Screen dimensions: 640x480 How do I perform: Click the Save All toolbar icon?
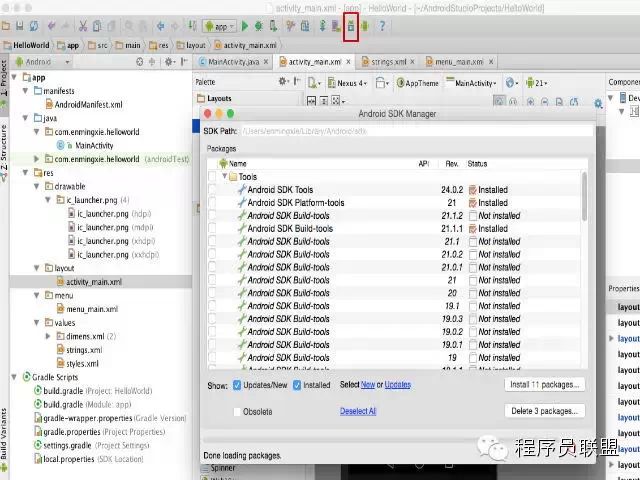pos(20,27)
